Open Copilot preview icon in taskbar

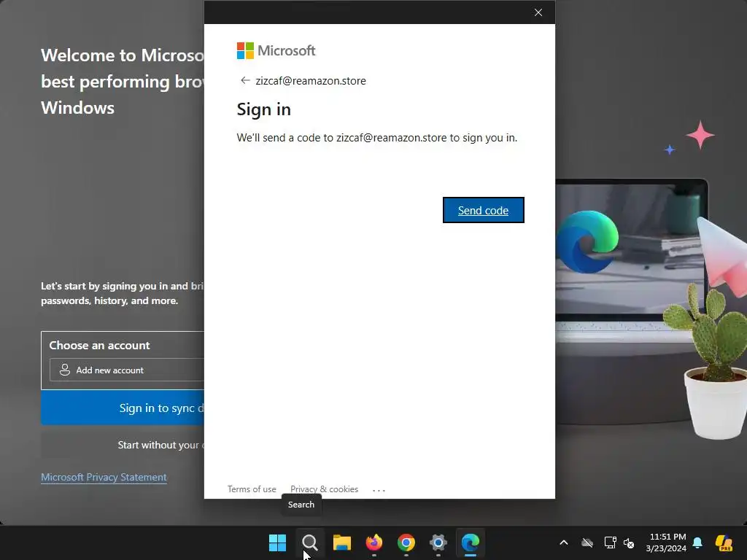pos(724,542)
